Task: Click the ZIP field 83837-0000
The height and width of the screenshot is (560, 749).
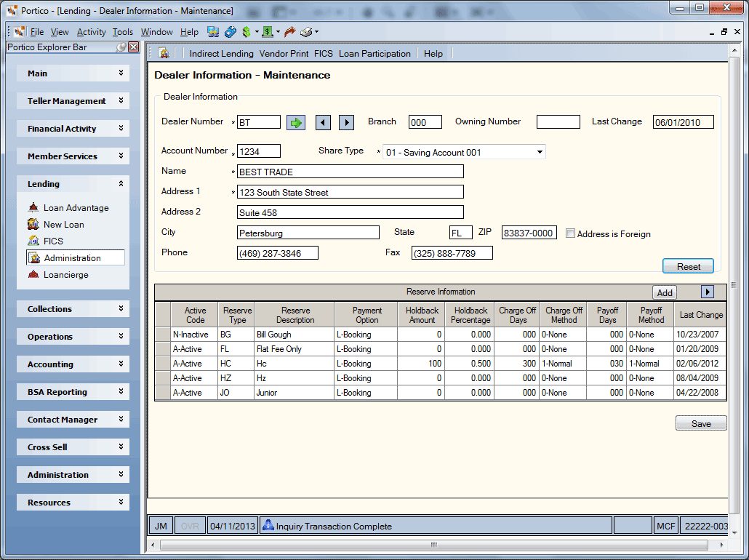Action: [529, 233]
